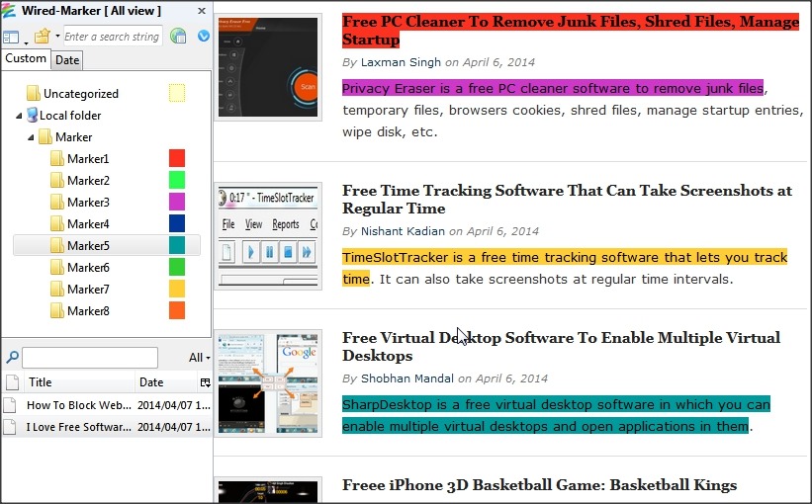This screenshot has height=504, width=812.
Task: Click the magenta Marker3 color swatch
Action: [x=177, y=202]
